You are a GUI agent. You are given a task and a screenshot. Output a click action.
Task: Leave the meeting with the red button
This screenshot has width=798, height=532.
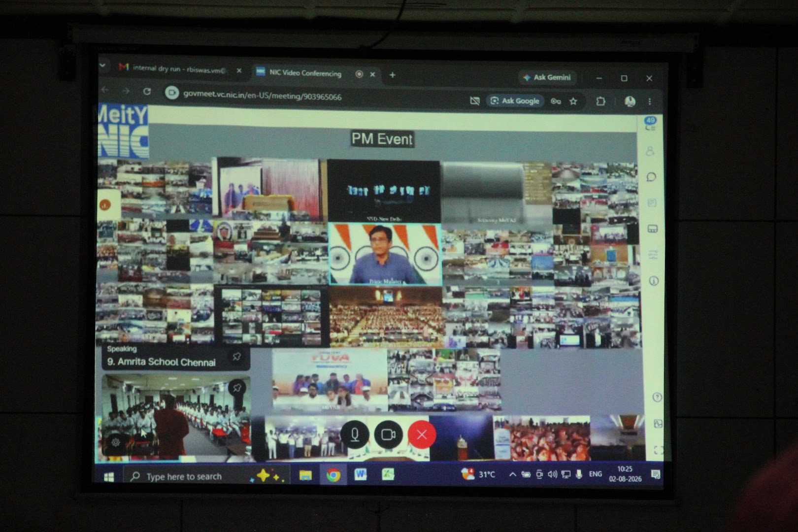[x=422, y=434]
